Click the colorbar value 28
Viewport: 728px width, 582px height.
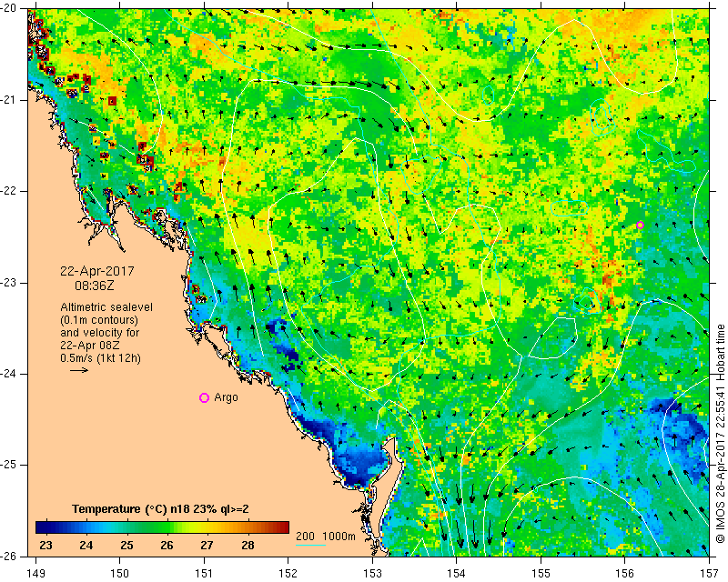point(248,546)
